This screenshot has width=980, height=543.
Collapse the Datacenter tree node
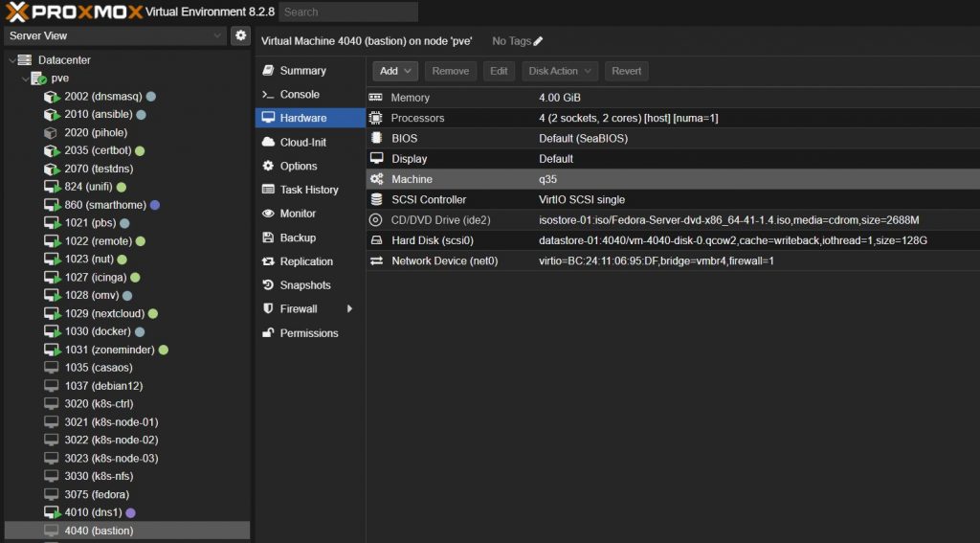point(11,60)
